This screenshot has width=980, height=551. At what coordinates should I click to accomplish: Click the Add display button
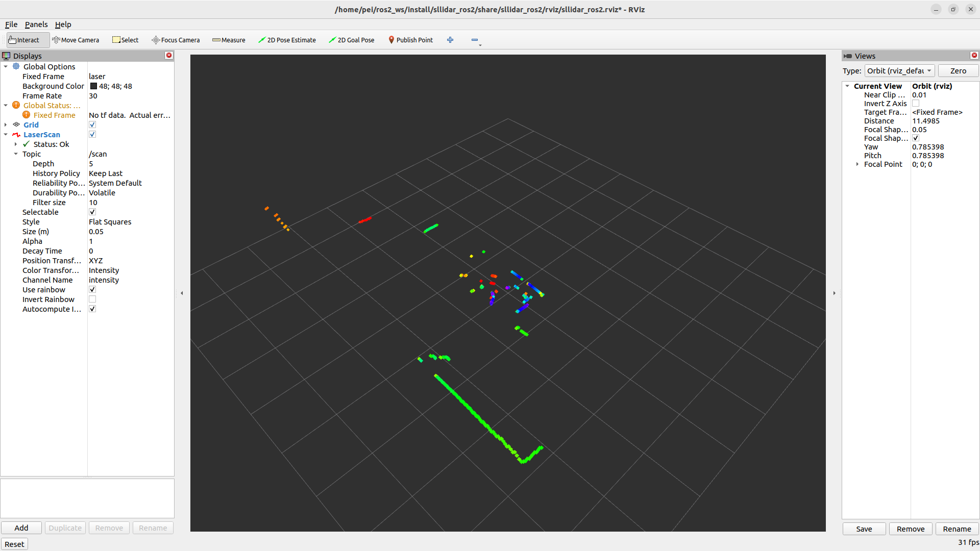[21, 528]
